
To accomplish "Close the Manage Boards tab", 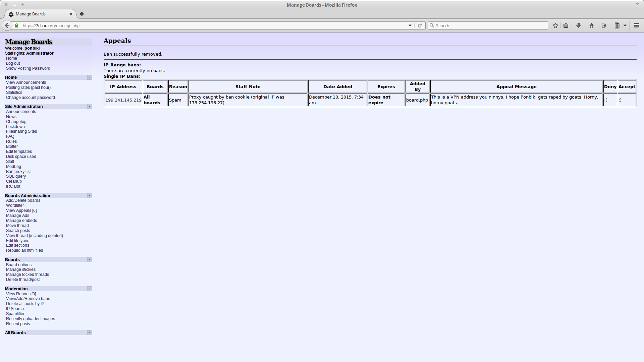I will click(x=71, y=14).
